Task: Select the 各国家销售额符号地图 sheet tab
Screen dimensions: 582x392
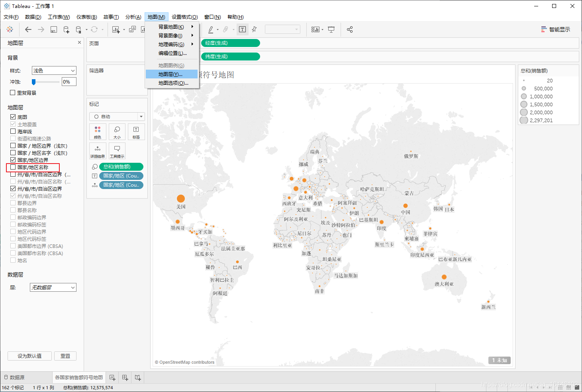Action: point(79,377)
